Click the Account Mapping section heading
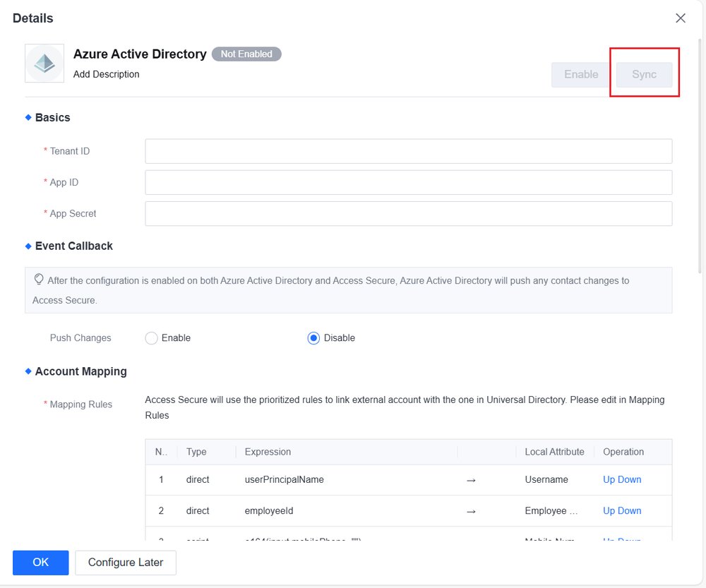 [x=81, y=371]
